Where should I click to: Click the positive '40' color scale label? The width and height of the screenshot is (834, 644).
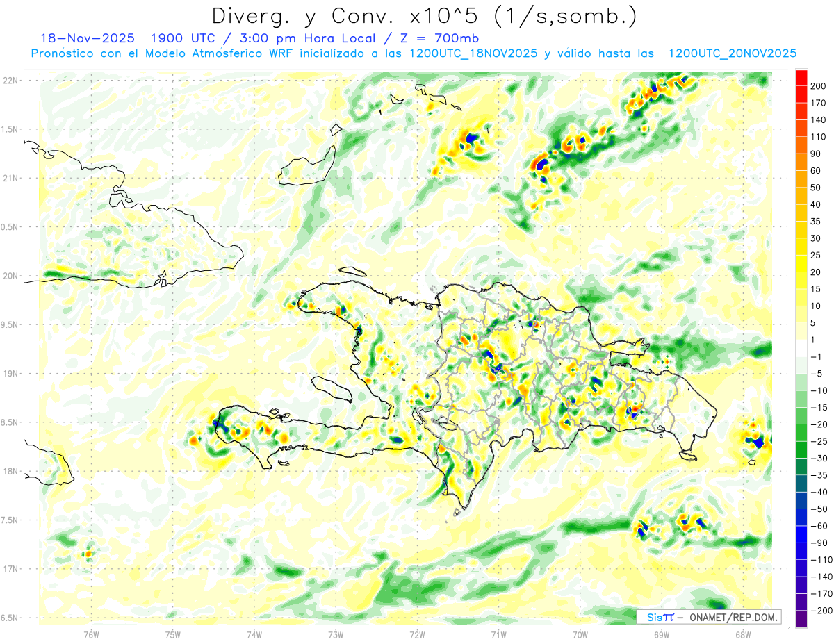(x=816, y=204)
